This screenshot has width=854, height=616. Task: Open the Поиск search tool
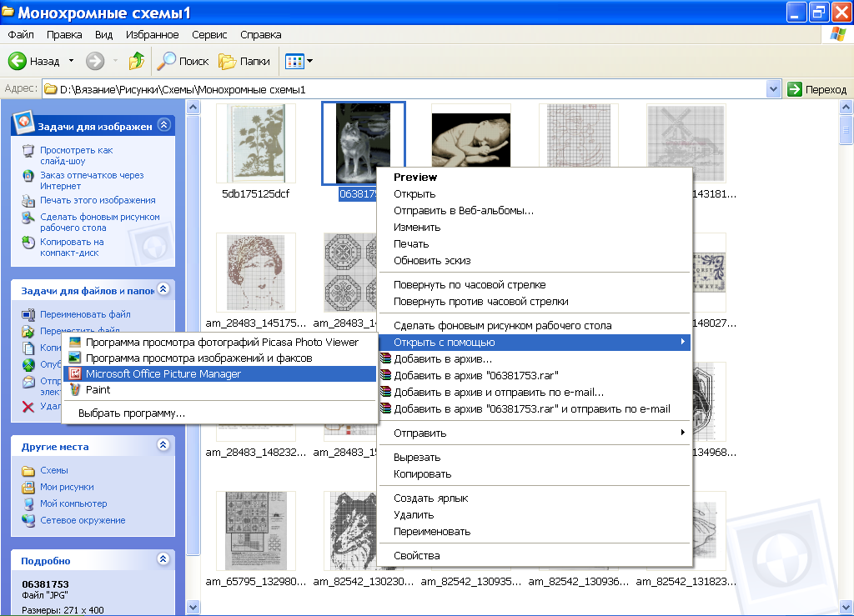pos(183,61)
